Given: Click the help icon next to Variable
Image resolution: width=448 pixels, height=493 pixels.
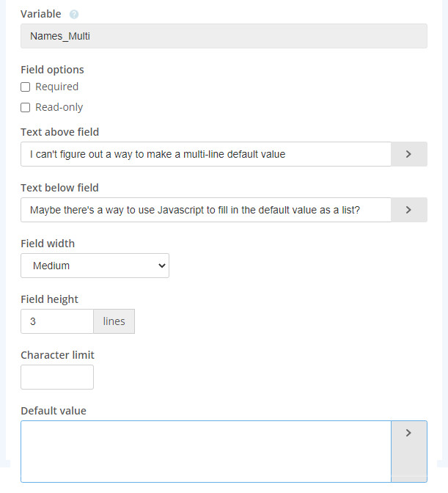Looking at the screenshot, I should coord(74,15).
